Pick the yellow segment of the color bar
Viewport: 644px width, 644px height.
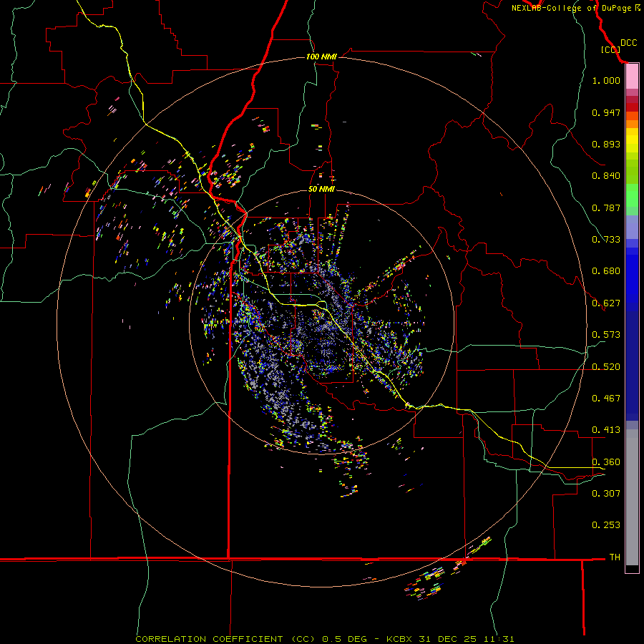[632, 140]
